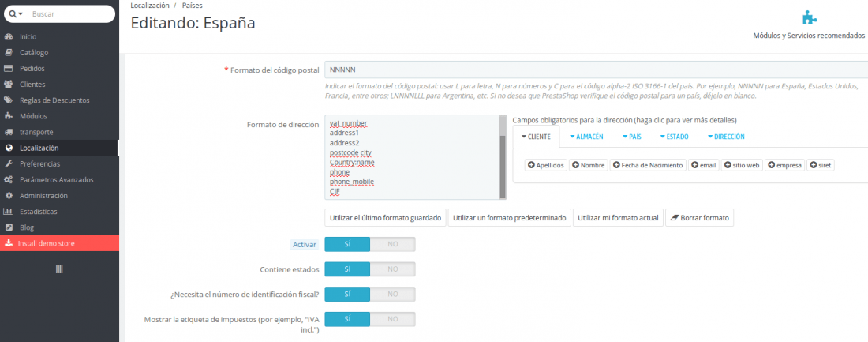Set Contiene estados to SÍ
The height and width of the screenshot is (342, 868).
347,269
